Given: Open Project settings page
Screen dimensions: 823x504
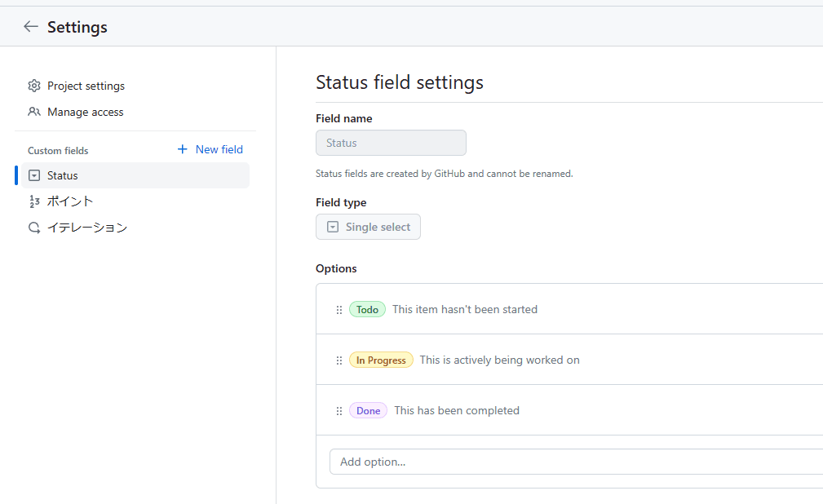Looking at the screenshot, I should pos(86,86).
